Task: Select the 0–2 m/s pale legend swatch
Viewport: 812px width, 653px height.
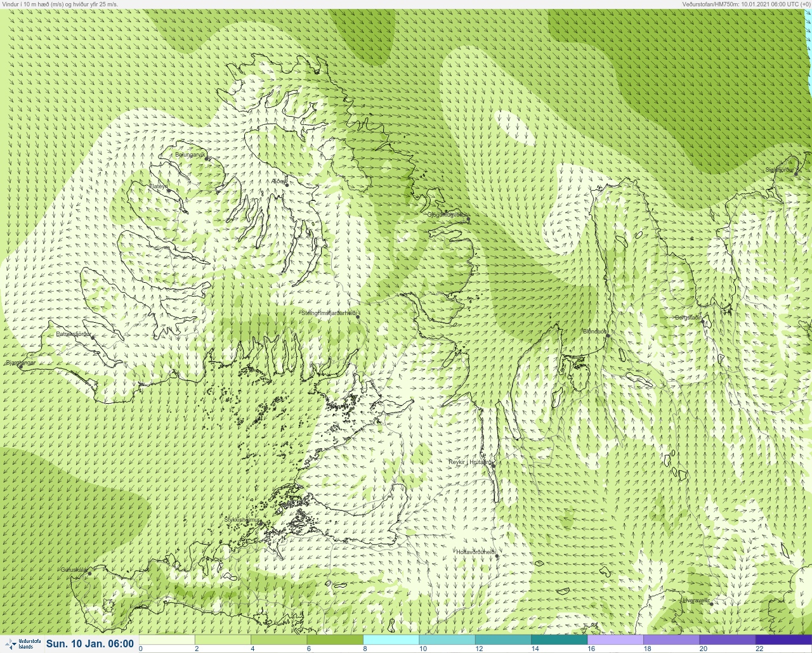Action: click(x=167, y=640)
